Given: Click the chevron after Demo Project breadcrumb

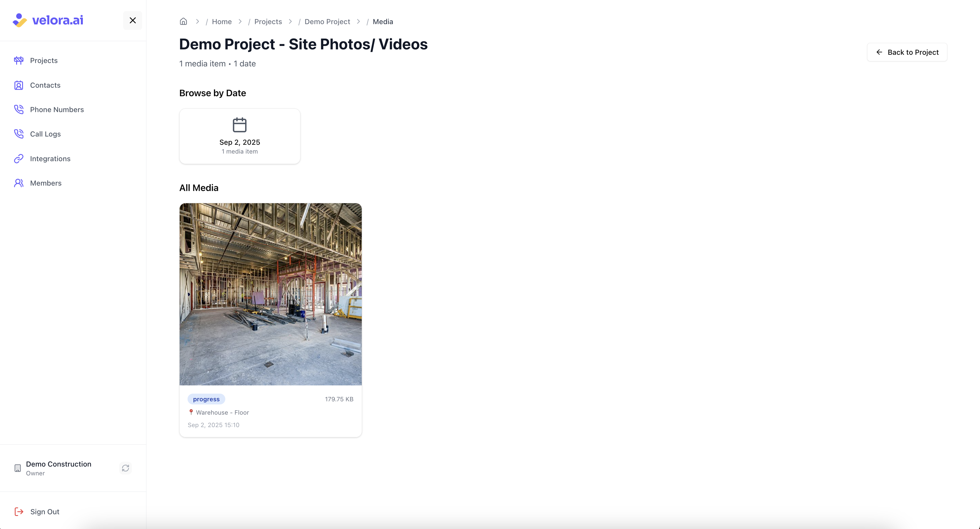Looking at the screenshot, I should [x=358, y=22].
